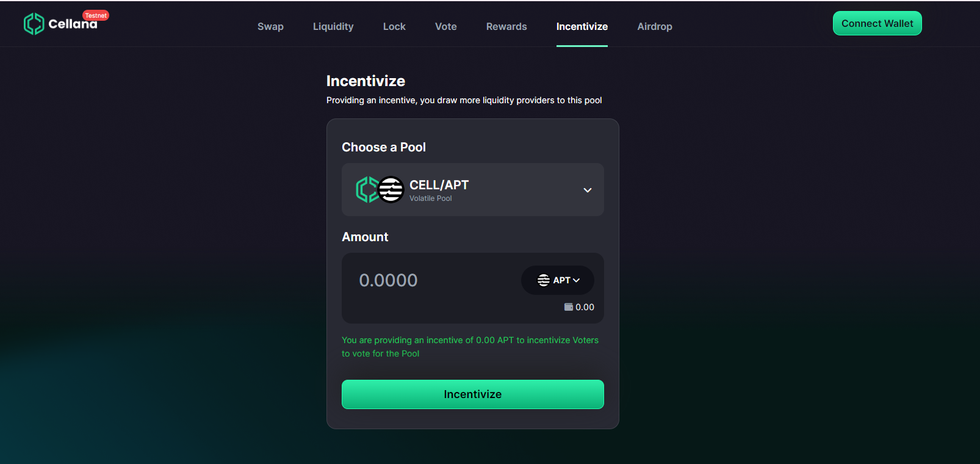Select the Incentivize tab in navigation
Viewport: 980px width, 464px height.
pyautogui.click(x=582, y=26)
